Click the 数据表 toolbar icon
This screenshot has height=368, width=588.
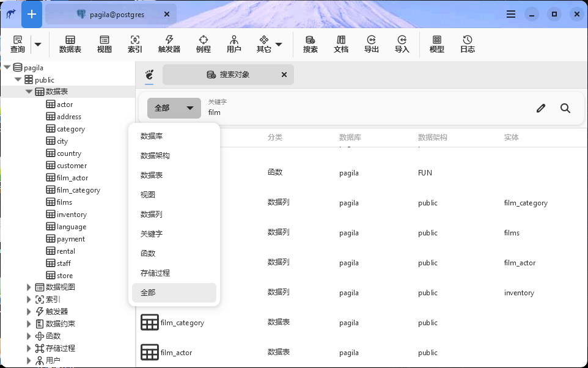click(x=70, y=44)
